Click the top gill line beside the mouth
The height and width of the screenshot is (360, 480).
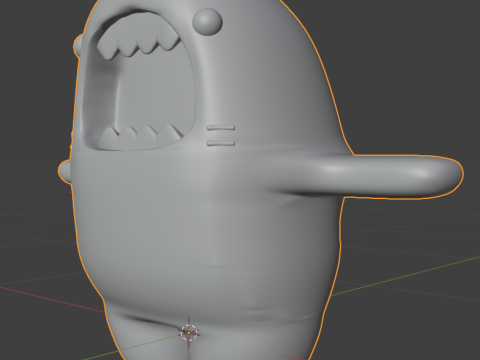(221, 128)
